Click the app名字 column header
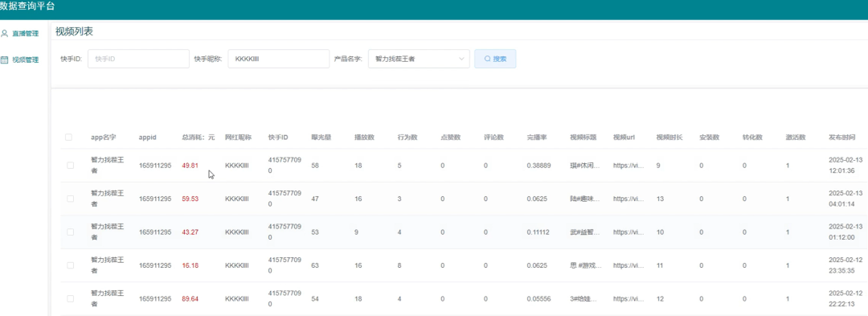868x316 pixels. [x=104, y=137]
